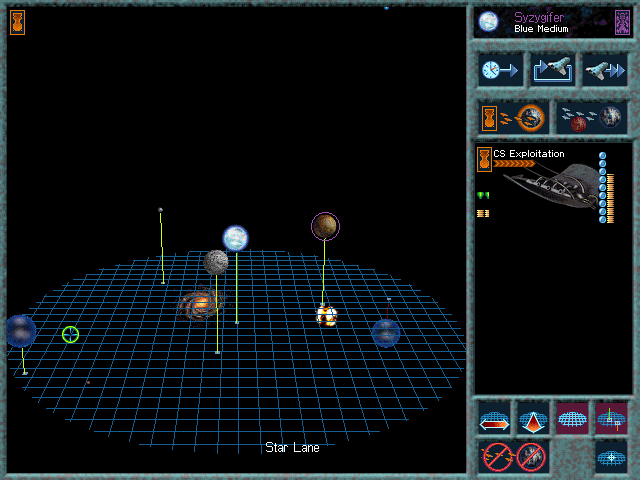
Task: Toggle hide ships crossed-out icon
Action: [497, 457]
